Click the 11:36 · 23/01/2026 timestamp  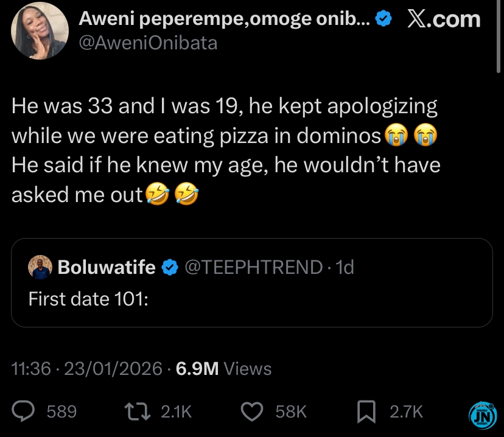(x=87, y=368)
